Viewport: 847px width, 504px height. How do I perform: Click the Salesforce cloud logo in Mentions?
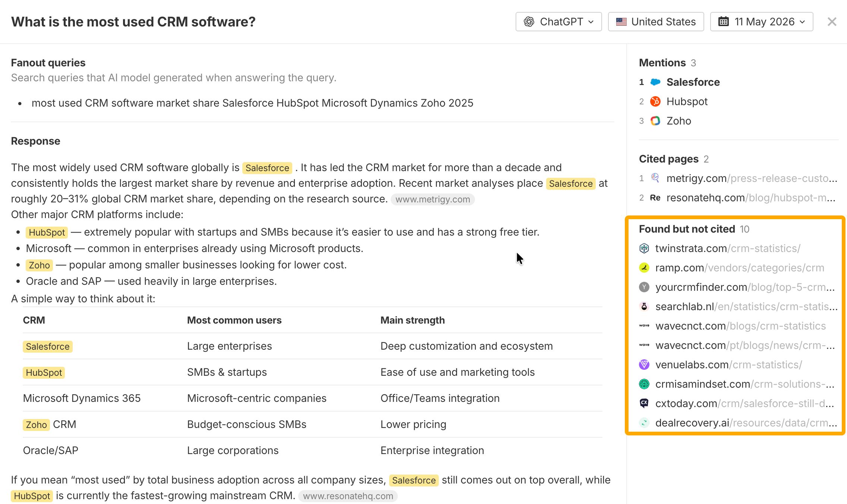click(x=655, y=82)
